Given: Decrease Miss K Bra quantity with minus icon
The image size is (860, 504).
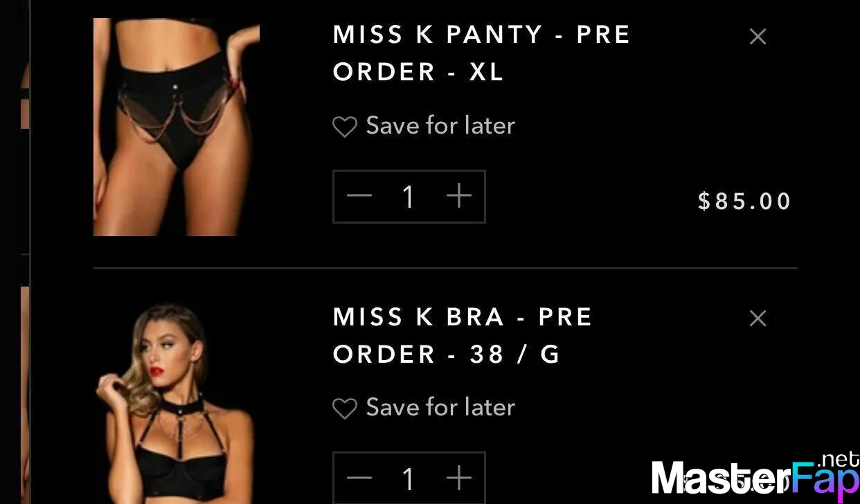Looking at the screenshot, I should coord(359,478).
